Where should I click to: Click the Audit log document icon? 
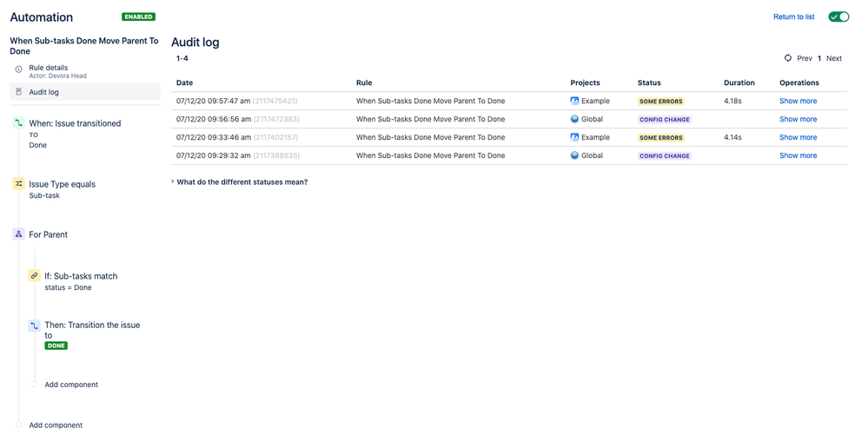click(18, 92)
